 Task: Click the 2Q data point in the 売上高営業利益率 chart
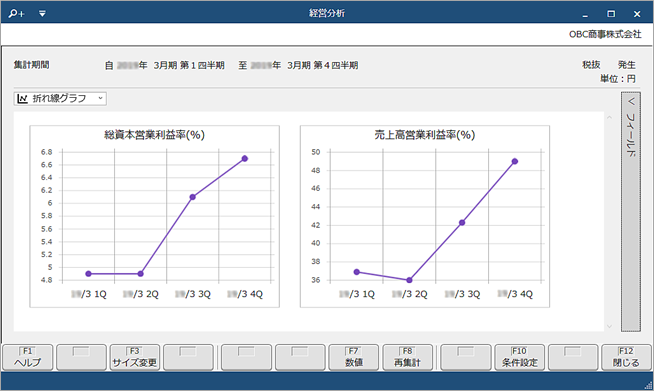(x=409, y=280)
